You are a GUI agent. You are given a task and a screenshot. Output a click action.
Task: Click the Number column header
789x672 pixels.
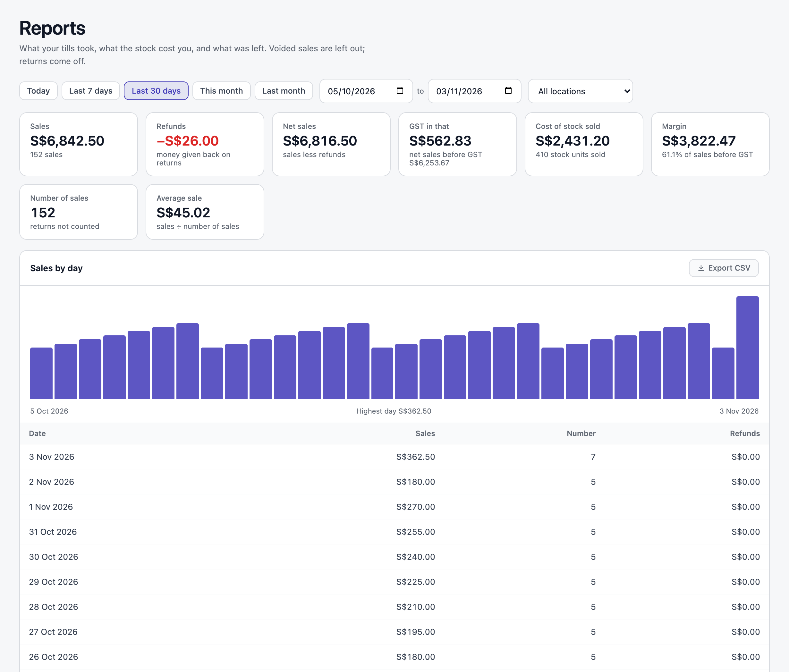click(x=581, y=433)
